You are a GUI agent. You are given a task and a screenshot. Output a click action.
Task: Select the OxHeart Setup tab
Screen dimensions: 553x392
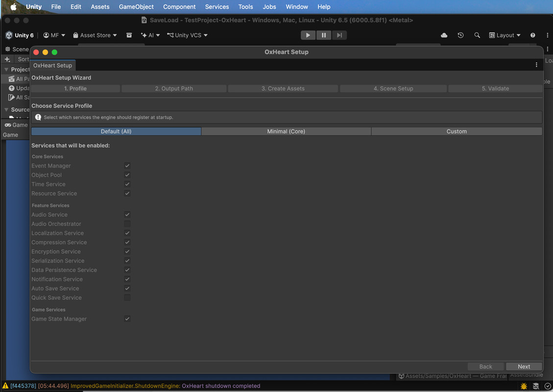click(52, 65)
